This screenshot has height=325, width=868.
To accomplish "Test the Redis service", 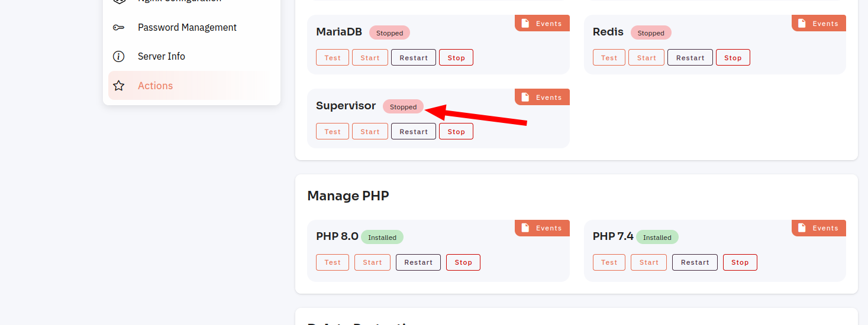I will coord(609,57).
